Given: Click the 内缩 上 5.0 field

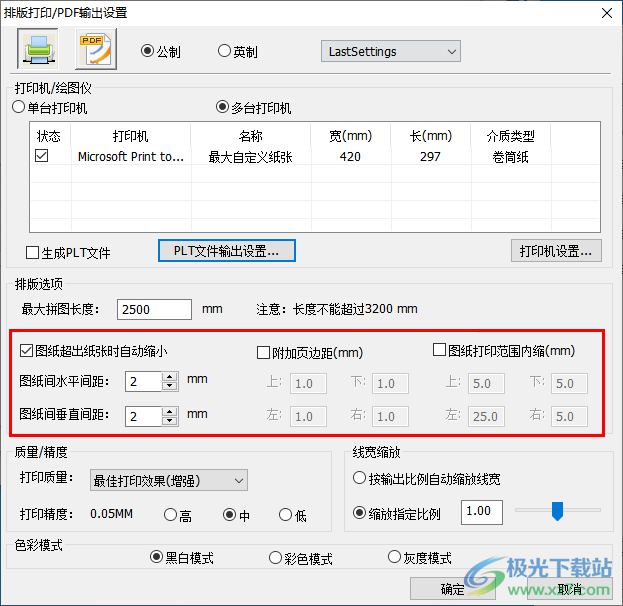Looking at the screenshot, I should click(486, 383).
